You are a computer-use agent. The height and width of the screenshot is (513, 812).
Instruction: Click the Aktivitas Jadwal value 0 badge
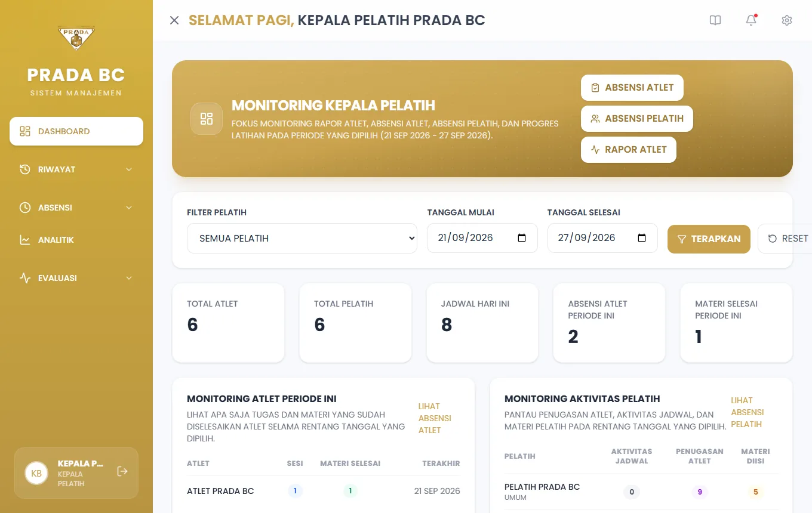click(632, 493)
